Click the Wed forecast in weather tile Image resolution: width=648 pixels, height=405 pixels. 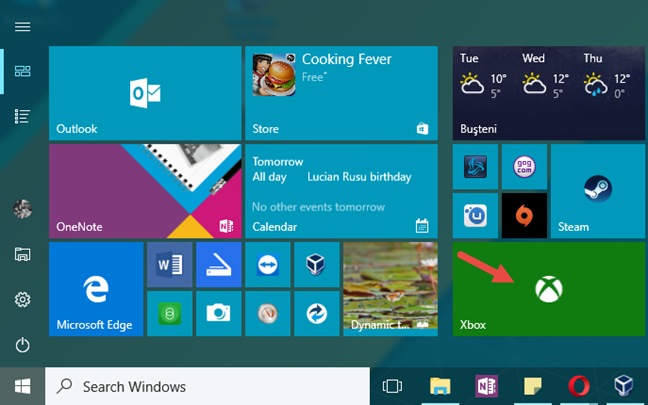[x=546, y=76]
